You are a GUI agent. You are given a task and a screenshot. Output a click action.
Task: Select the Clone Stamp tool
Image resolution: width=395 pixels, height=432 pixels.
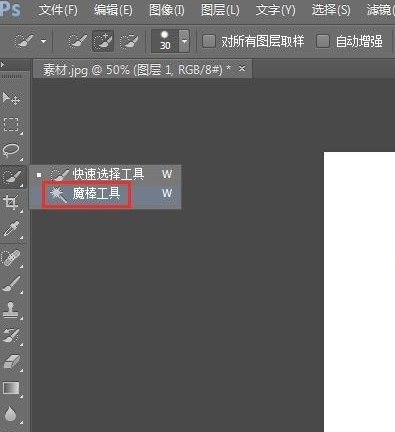pyautogui.click(x=11, y=310)
